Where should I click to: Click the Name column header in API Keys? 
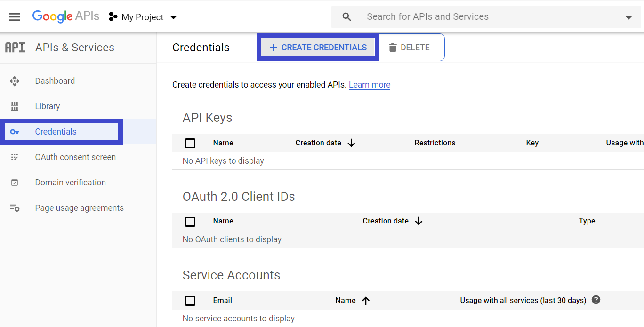[x=223, y=143]
